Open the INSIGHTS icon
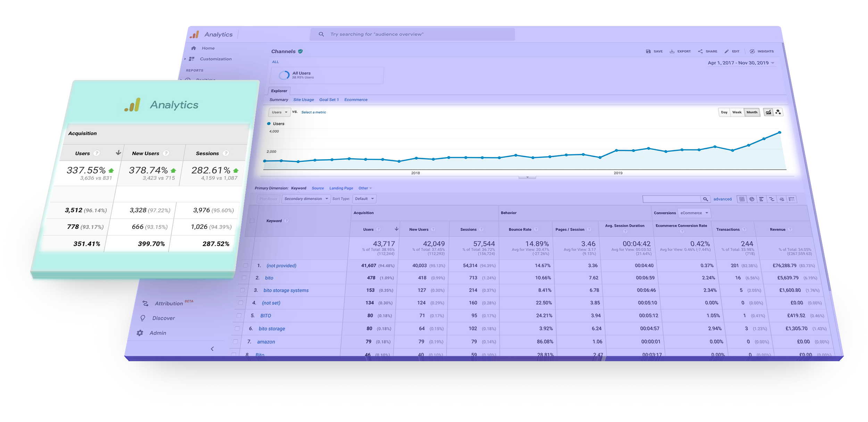 pos(752,51)
